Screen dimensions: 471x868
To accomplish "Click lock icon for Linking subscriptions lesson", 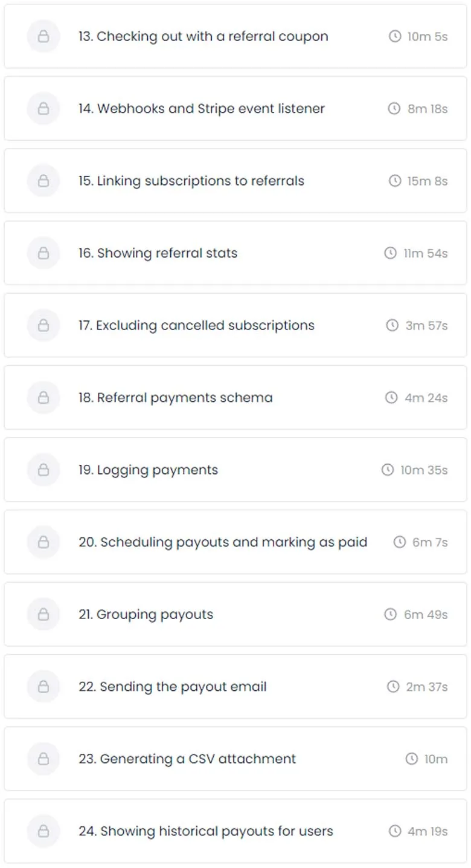I will click(43, 181).
